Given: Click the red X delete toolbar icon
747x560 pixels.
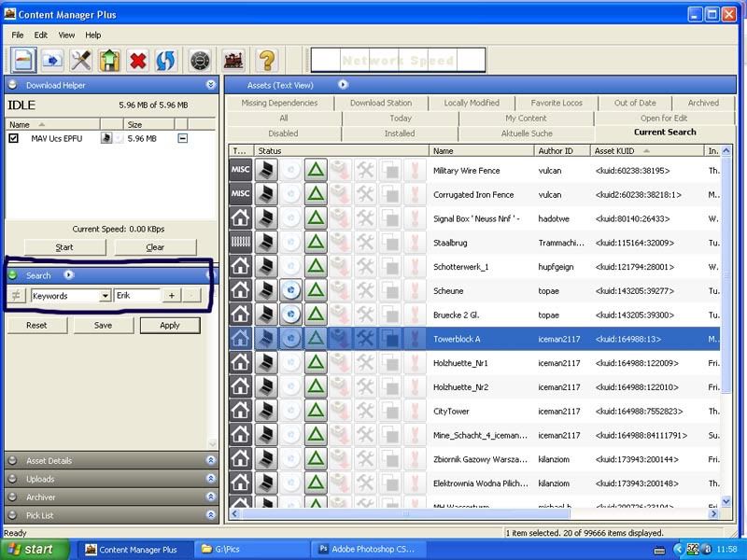Looking at the screenshot, I should point(137,61).
